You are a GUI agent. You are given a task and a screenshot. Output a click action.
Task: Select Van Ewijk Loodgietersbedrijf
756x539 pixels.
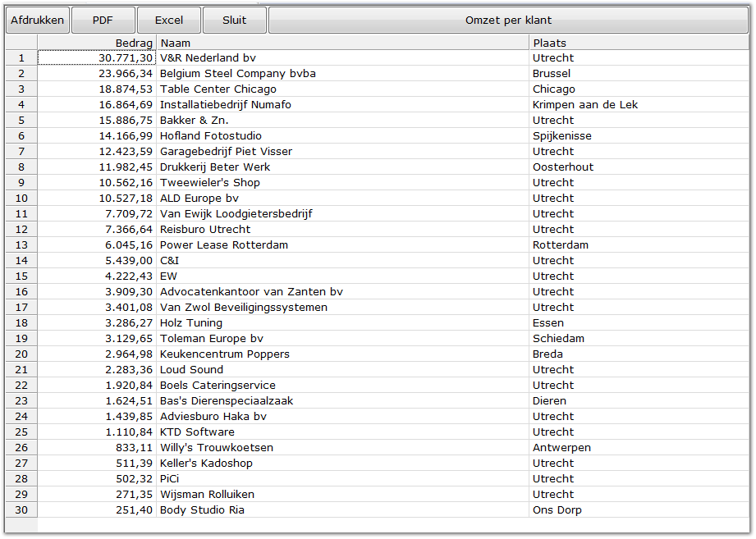tap(343, 213)
